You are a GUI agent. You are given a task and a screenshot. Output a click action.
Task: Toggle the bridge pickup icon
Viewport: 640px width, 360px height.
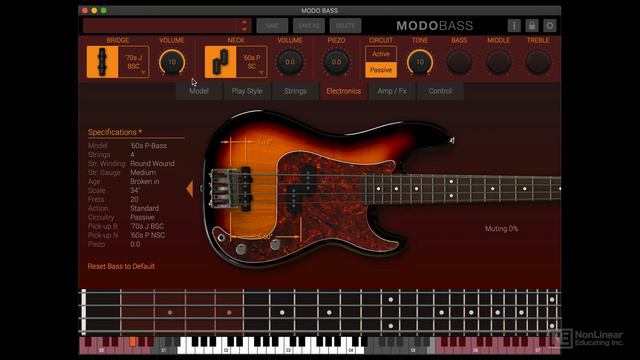[102, 62]
